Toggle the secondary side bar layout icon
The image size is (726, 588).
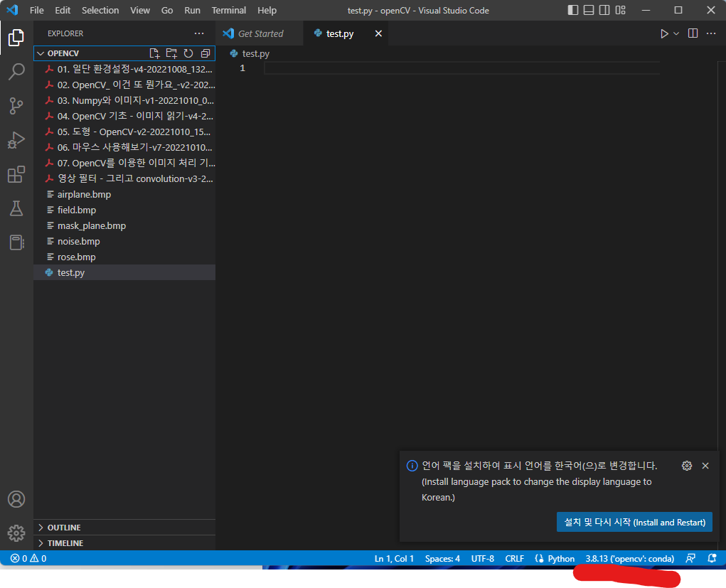604,10
